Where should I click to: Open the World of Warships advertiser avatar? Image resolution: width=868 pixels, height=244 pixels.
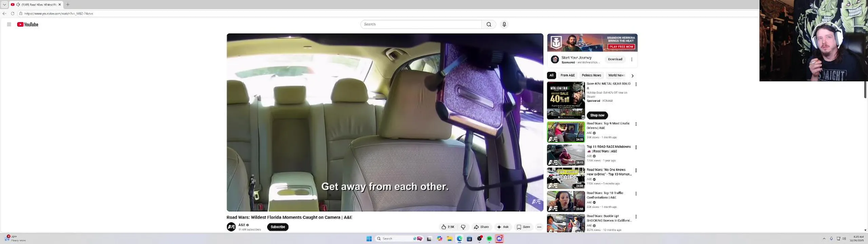[x=555, y=60]
